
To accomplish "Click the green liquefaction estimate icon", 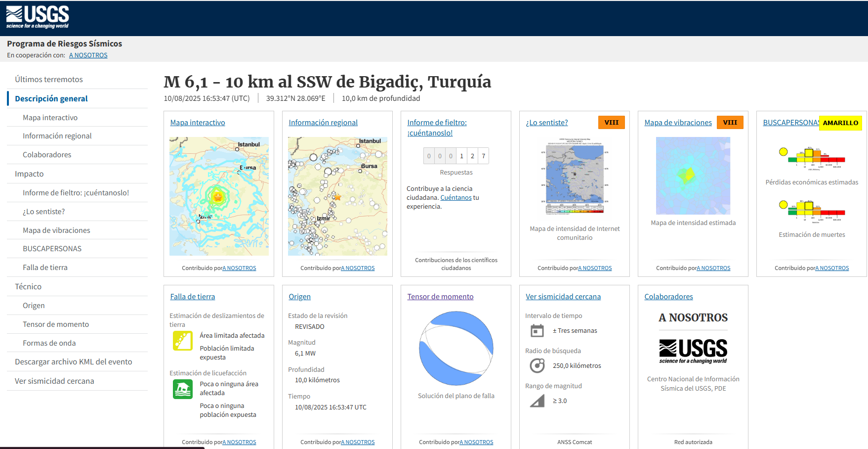I will point(182,389).
